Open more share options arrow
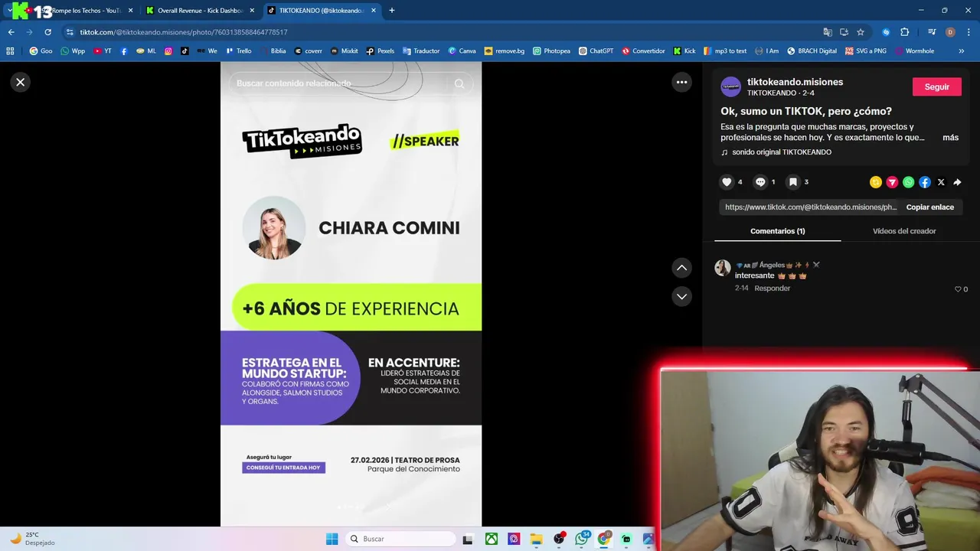Screen dimensions: 980x551 click(x=957, y=182)
